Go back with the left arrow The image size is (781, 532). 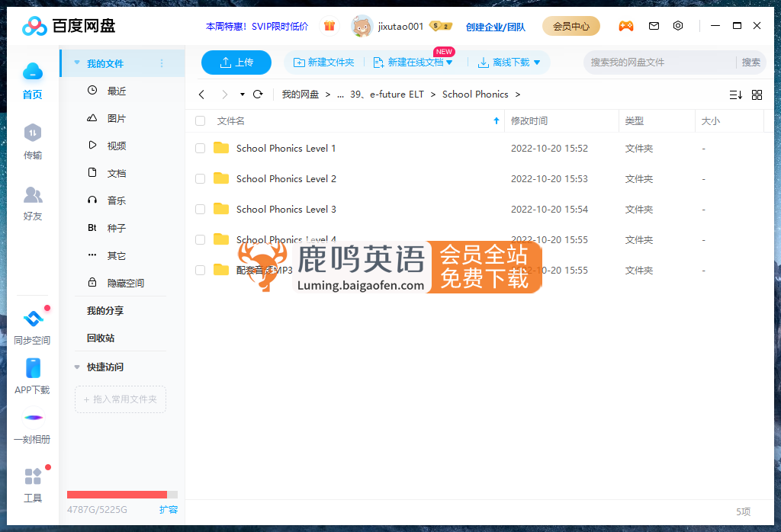tap(201, 95)
